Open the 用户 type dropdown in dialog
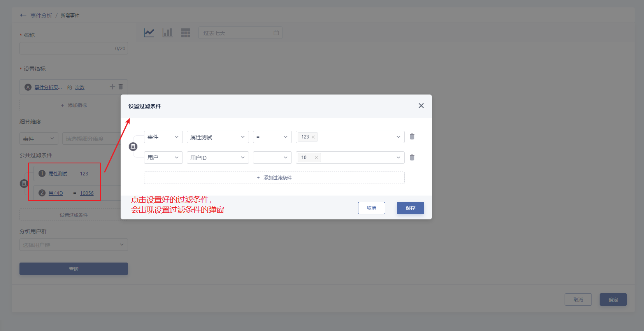The image size is (644, 331). point(163,158)
